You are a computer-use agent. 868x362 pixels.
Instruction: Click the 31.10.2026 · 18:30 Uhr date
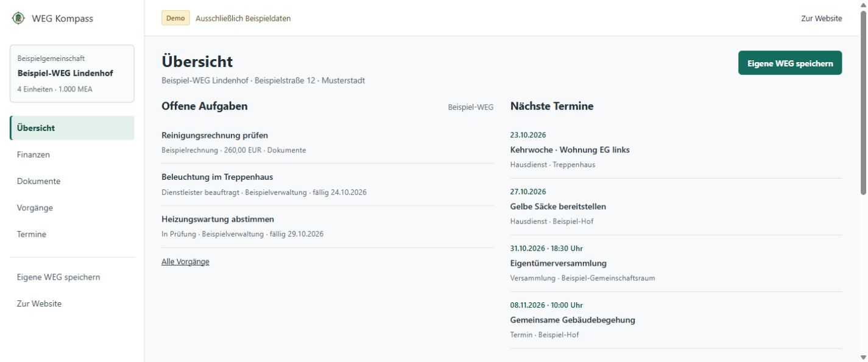[x=546, y=249]
